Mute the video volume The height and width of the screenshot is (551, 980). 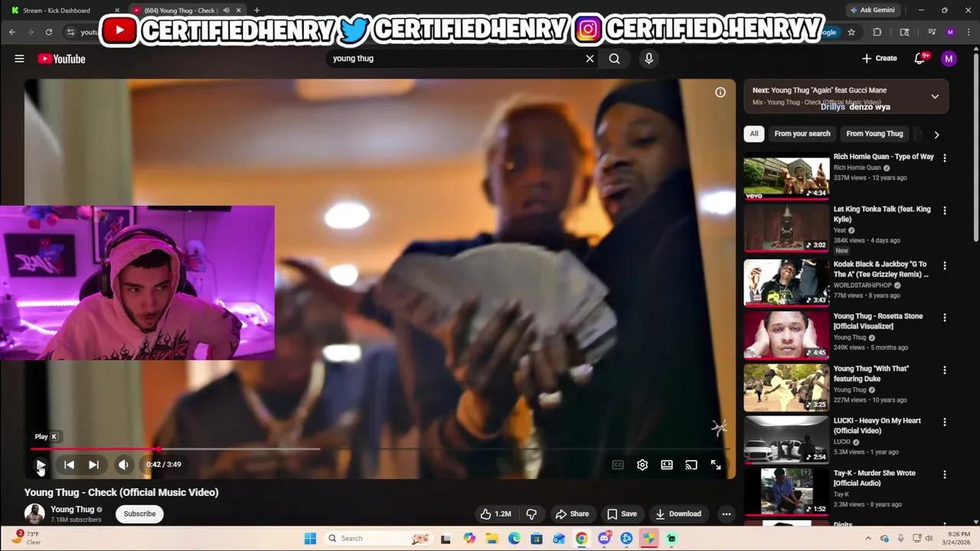tap(123, 465)
